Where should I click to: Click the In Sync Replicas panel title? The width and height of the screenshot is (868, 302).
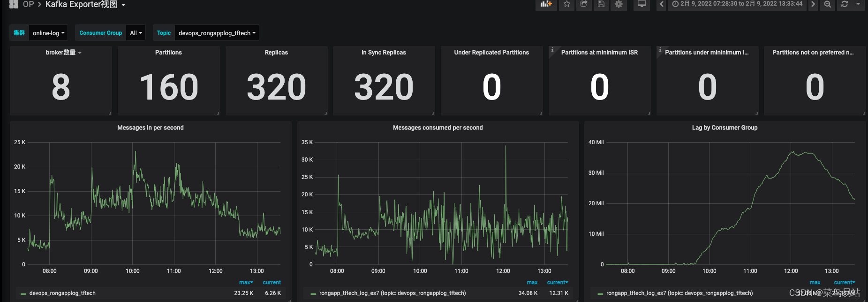[384, 53]
